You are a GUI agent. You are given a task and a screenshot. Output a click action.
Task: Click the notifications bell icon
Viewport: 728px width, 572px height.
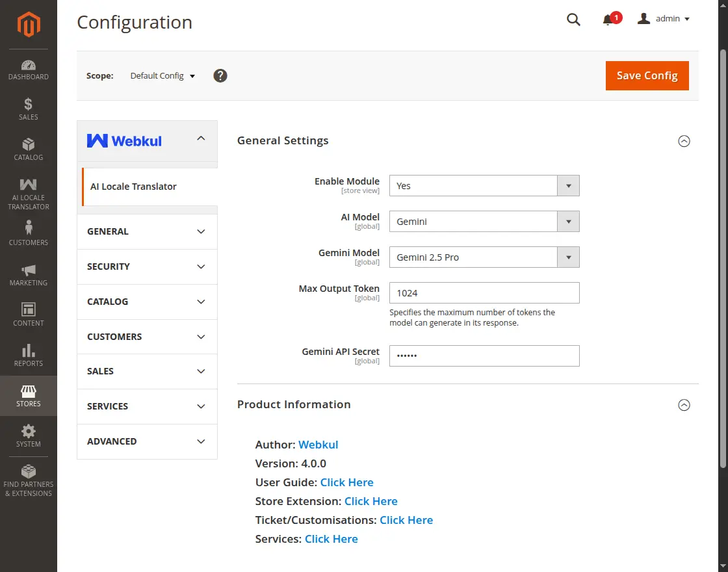click(608, 19)
